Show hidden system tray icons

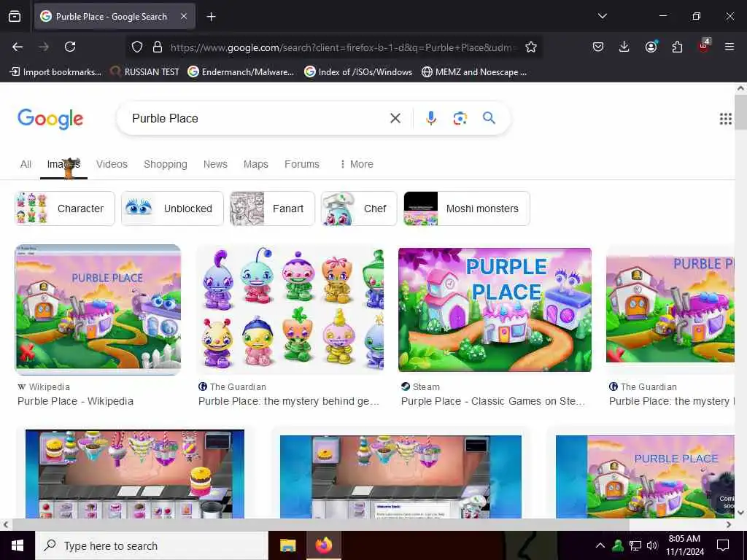(x=600, y=545)
